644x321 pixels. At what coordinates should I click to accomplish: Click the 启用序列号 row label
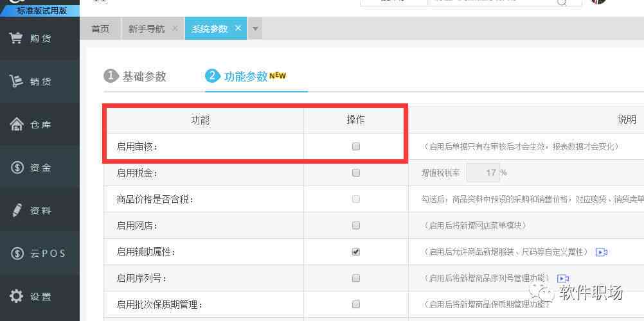[141, 279]
